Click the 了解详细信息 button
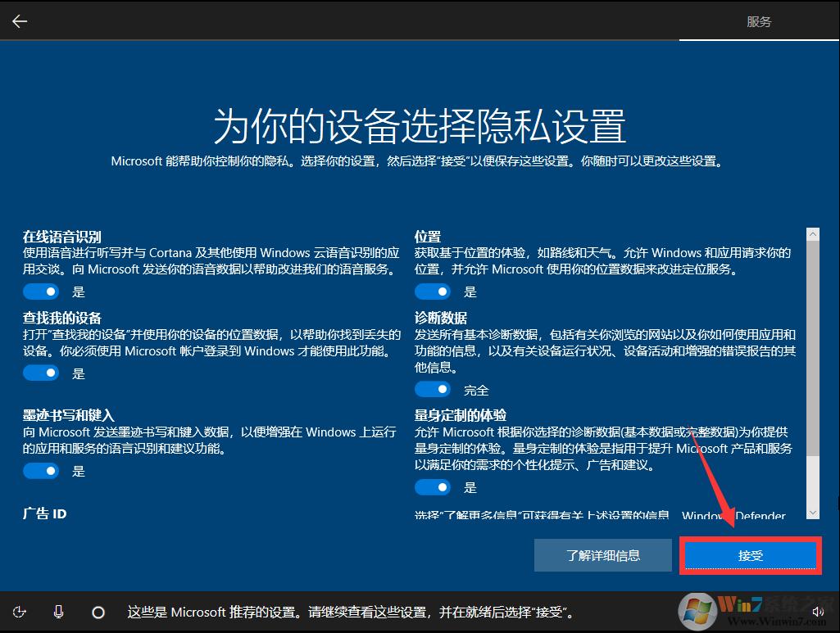 pyautogui.click(x=602, y=554)
